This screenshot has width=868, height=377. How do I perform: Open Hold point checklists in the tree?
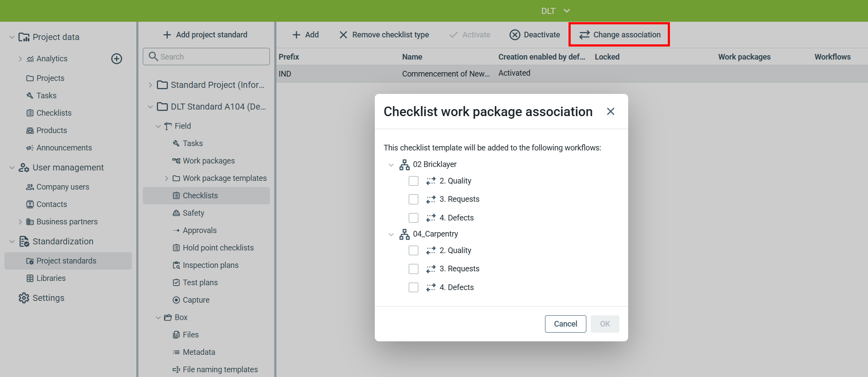coord(218,248)
